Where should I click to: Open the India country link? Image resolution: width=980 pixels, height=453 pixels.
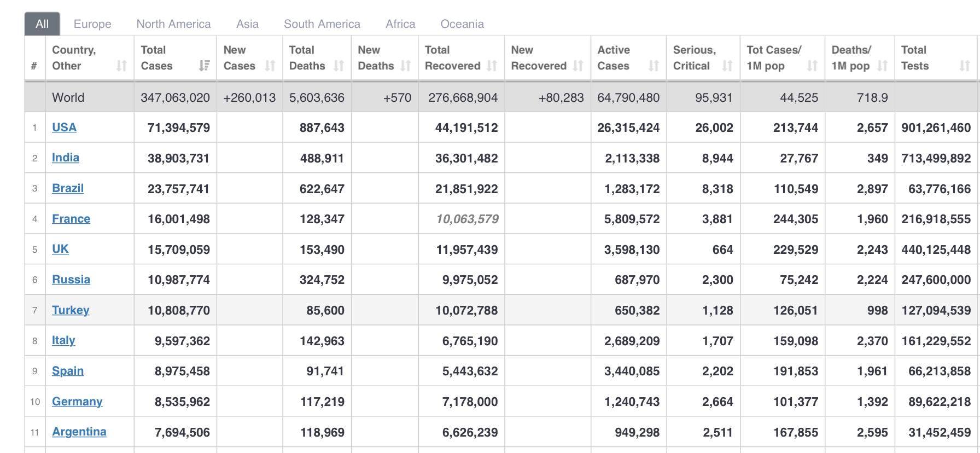click(66, 158)
